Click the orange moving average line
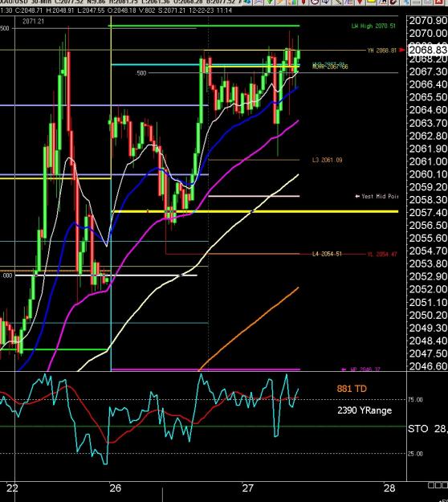Screen dimensions: 448x502 coord(250,329)
